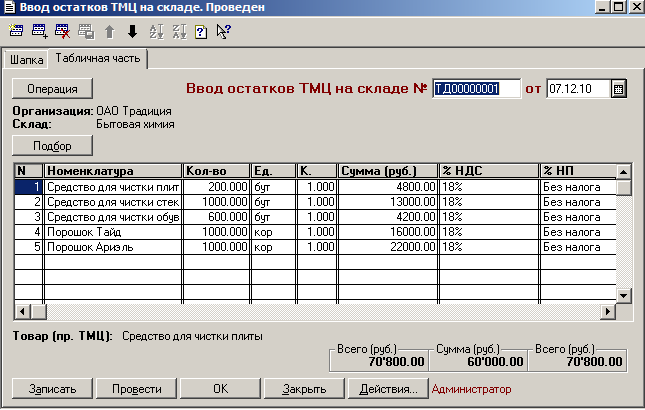This screenshot has height=410, width=645.
Task: Click the Провести button
Action: tap(137, 388)
